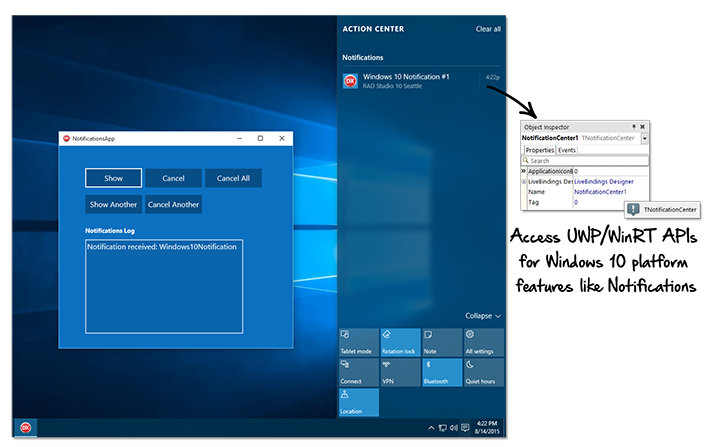
Task: Click Clear all in Action Center
Action: tap(488, 29)
